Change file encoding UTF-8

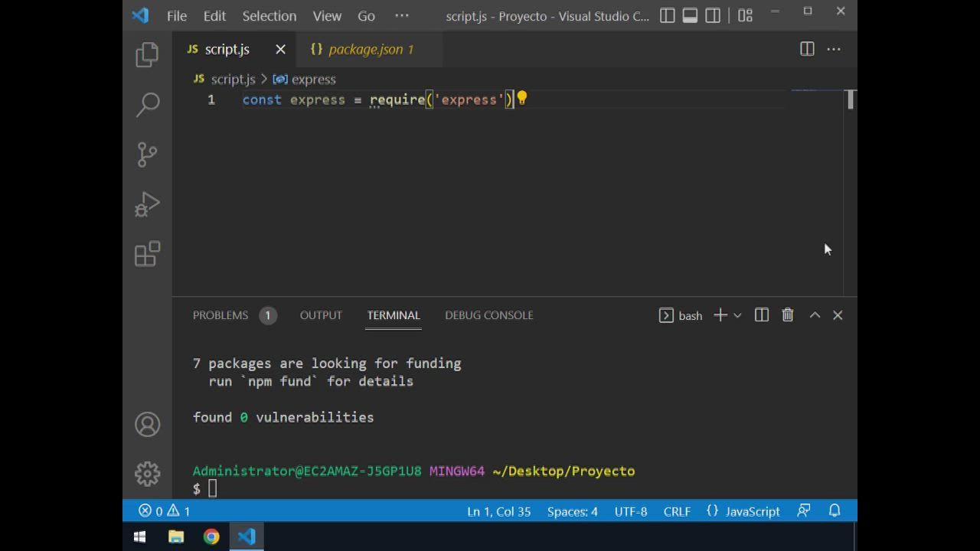pos(631,511)
